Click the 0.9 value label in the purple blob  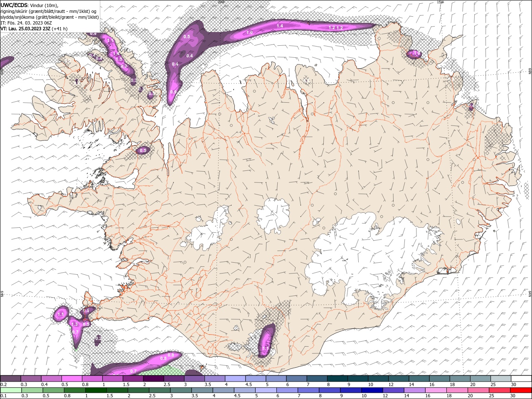pos(173,92)
